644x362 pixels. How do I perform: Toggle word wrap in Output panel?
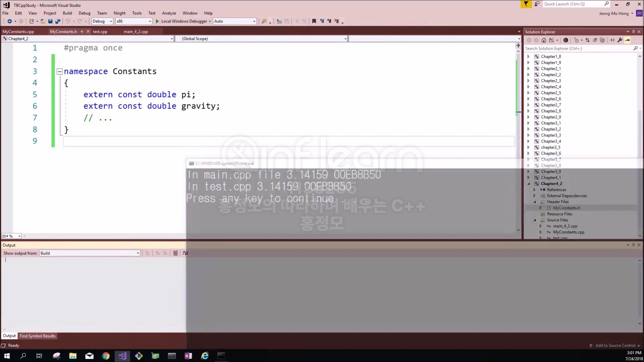pyautogui.click(x=185, y=253)
